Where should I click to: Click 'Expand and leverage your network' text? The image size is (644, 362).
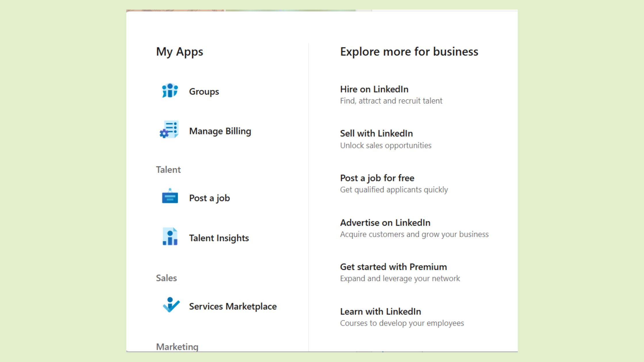click(400, 278)
